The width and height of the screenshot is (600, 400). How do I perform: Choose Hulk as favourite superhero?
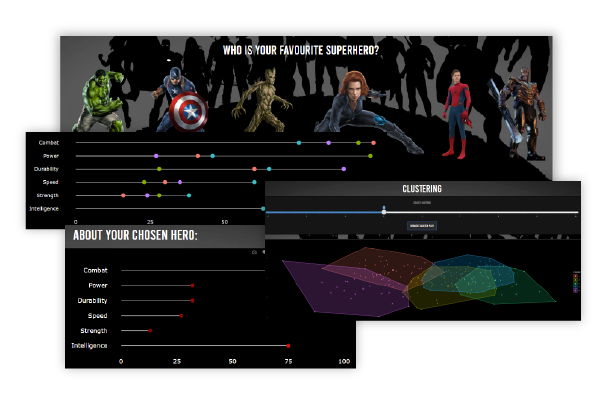coord(100,100)
